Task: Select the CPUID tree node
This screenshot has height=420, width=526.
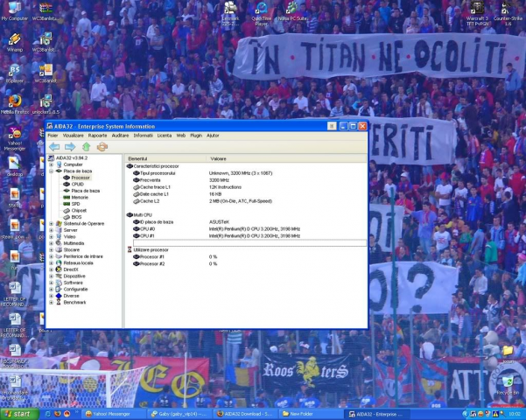Action: [77, 184]
